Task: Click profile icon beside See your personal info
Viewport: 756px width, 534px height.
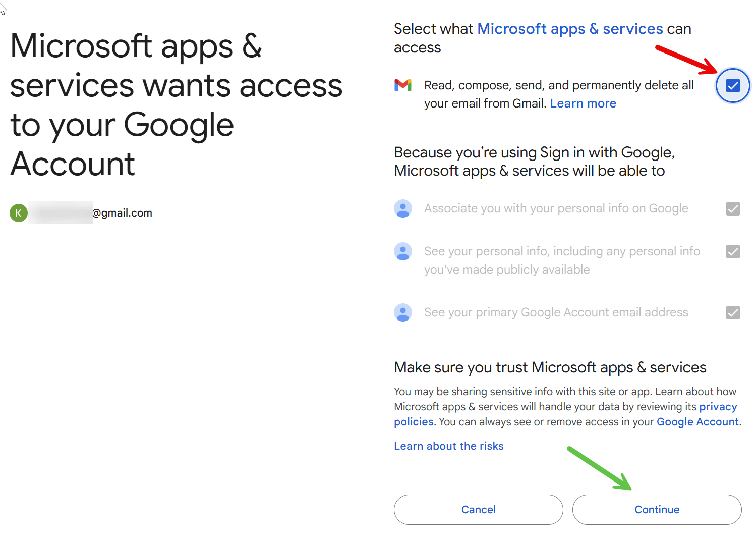Action: (x=403, y=251)
